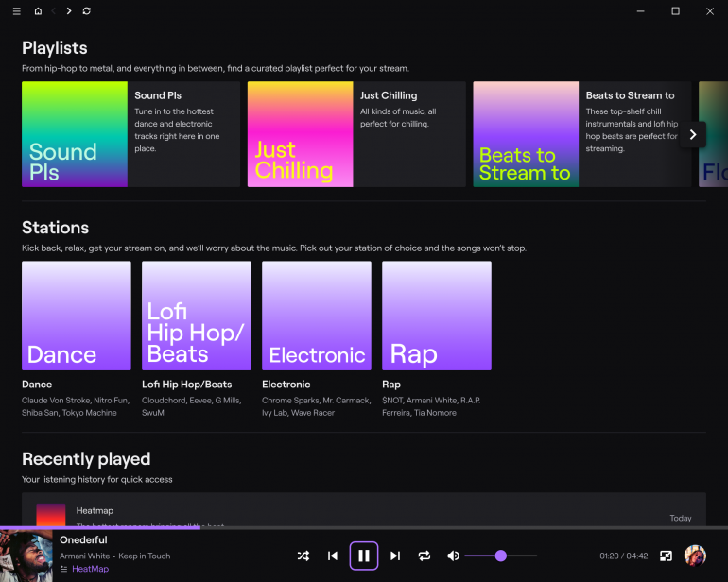Click the Onederful album artwork
Viewport: 728px width, 582px height.
[x=26, y=555]
